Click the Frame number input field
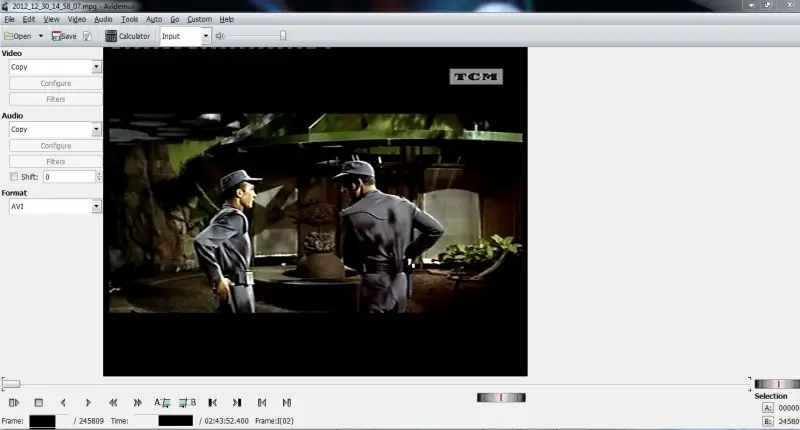Viewport: 800px width, 430px height. point(48,421)
